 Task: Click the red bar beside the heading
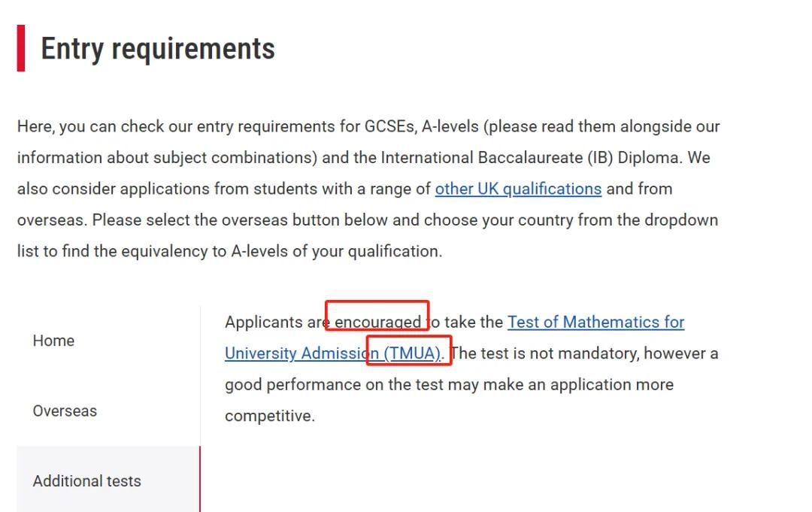(21, 48)
